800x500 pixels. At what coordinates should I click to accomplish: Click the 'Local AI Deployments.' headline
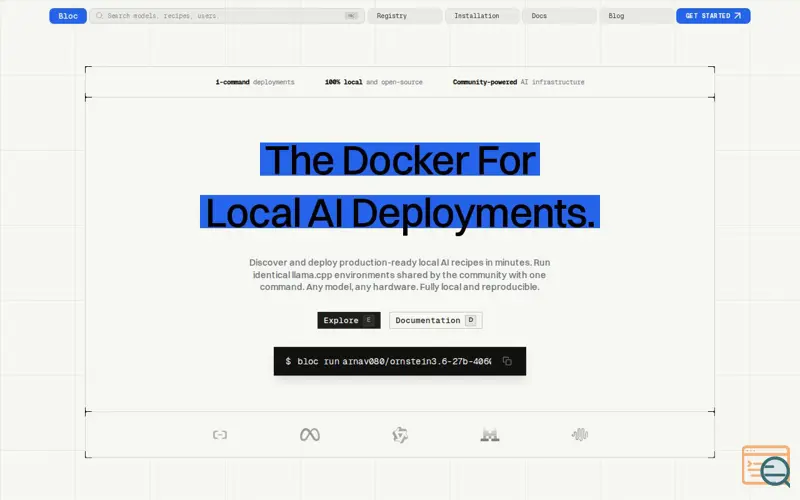[x=400, y=212]
